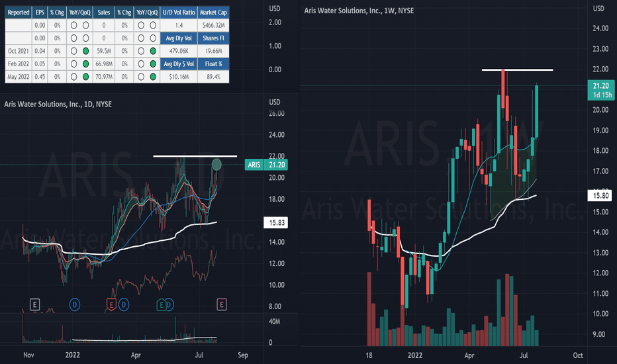This screenshot has height=364, width=617.
Task: Click the green EPS QoQ circle for Oct 2021
Action: coord(85,51)
